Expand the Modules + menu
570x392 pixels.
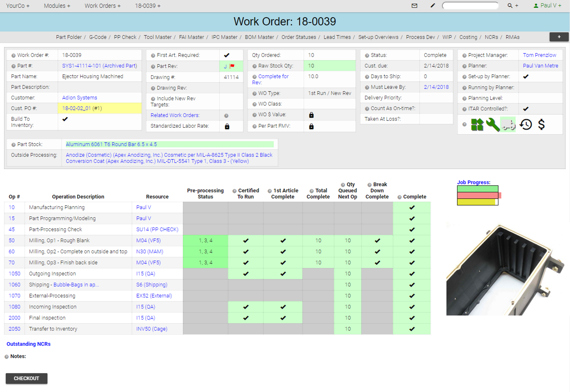57,6
